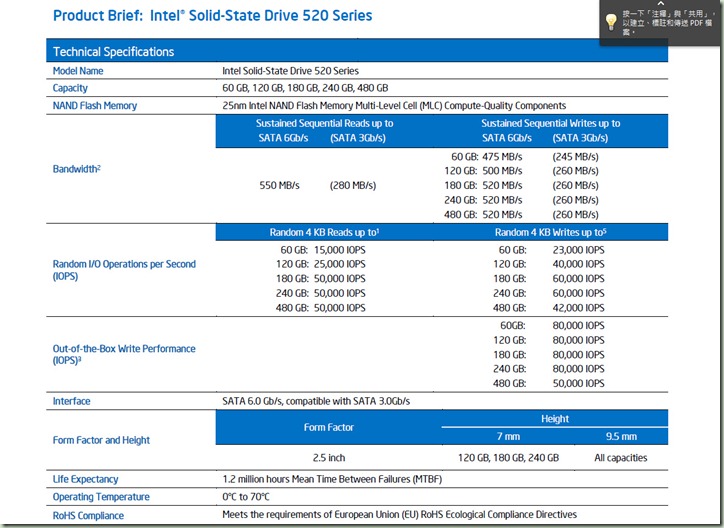Image resolution: width=724 pixels, height=528 pixels.
Task: Select '120 GB, 180 GB, 240 GB' under 7 mm
Action: click(x=508, y=458)
